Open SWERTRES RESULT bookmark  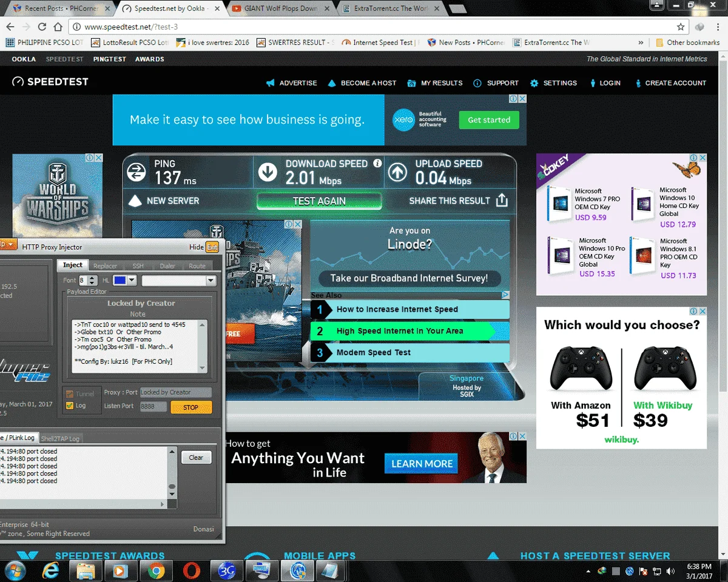click(x=295, y=43)
